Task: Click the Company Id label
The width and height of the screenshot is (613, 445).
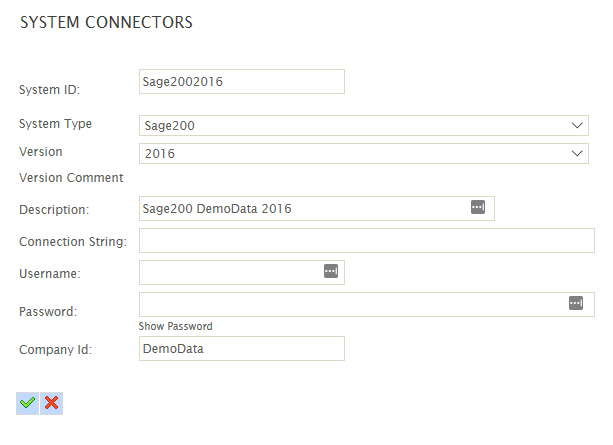Action: (55, 350)
